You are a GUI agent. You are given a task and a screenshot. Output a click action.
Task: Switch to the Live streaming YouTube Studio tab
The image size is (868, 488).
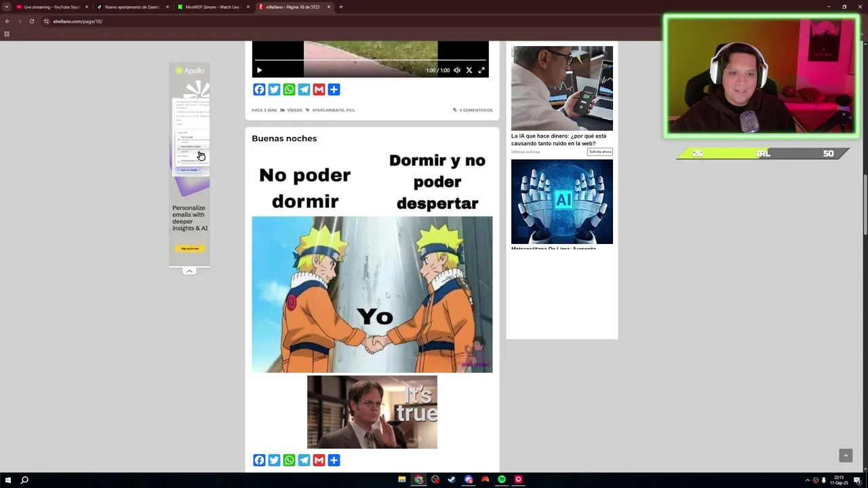click(52, 7)
